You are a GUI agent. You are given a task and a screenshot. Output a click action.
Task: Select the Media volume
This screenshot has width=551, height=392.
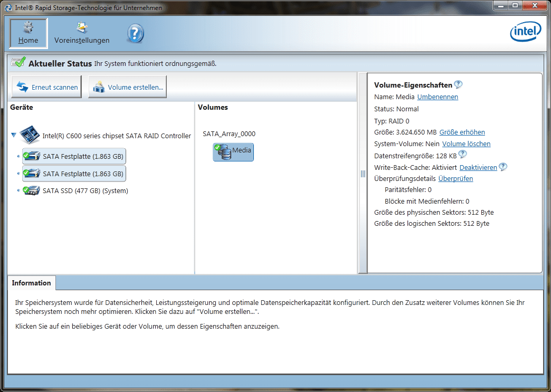[x=233, y=152]
